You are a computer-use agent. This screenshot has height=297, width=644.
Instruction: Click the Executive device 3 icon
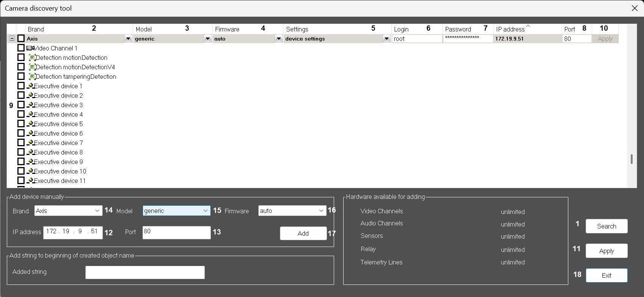click(x=30, y=105)
